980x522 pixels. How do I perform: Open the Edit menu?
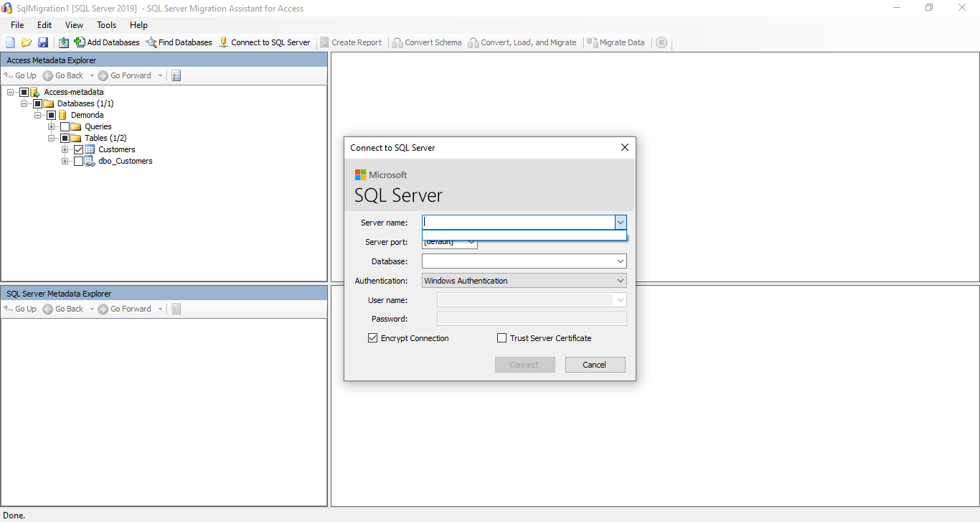tap(44, 25)
